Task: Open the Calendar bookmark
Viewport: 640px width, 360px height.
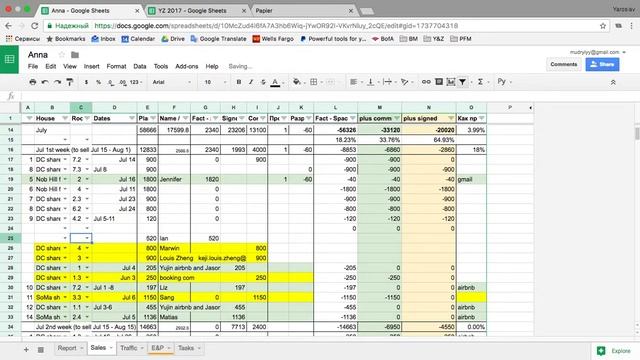Action: tap(138, 39)
